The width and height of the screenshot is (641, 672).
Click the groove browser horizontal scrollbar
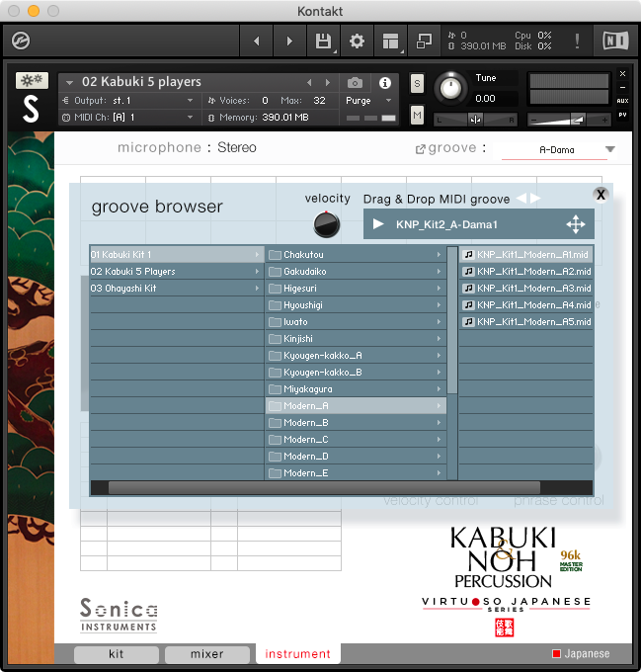click(324, 488)
